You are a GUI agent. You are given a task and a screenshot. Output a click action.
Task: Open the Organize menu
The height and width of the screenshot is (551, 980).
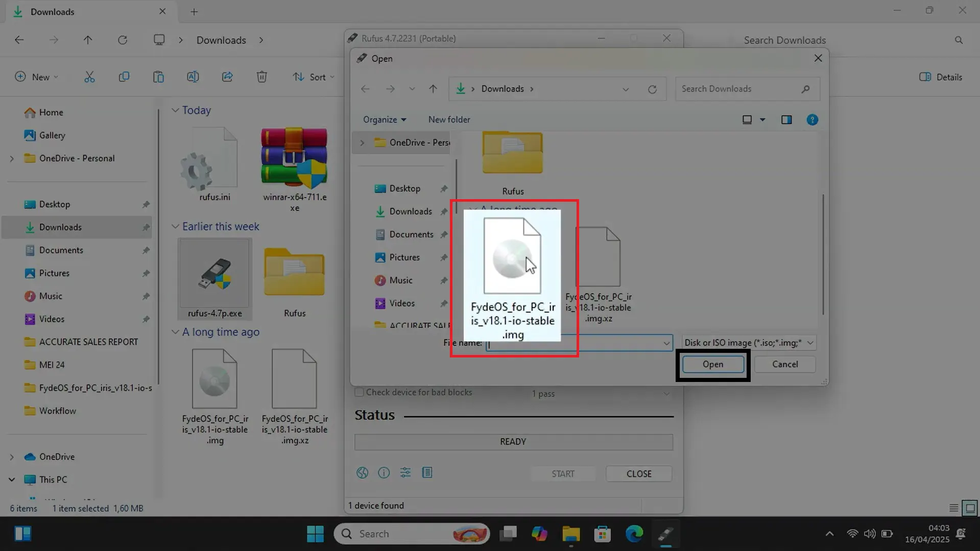point(385,119)
